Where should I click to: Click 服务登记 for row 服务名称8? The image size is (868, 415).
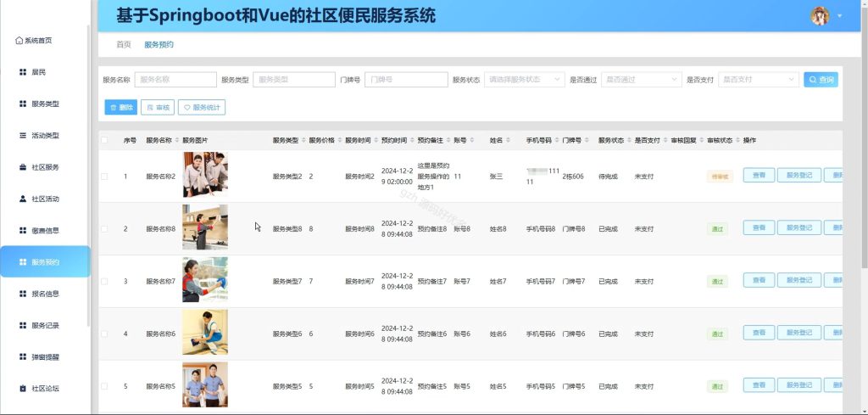click(x=799, y=227)
